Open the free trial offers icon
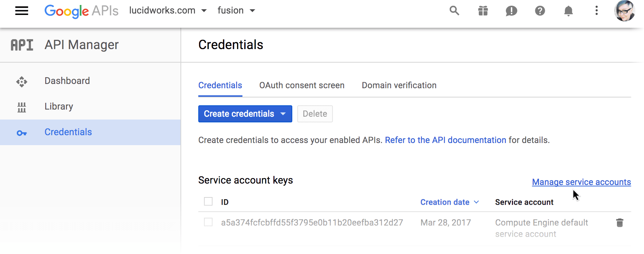Screen dimensions: 644x254 [483, 11]
